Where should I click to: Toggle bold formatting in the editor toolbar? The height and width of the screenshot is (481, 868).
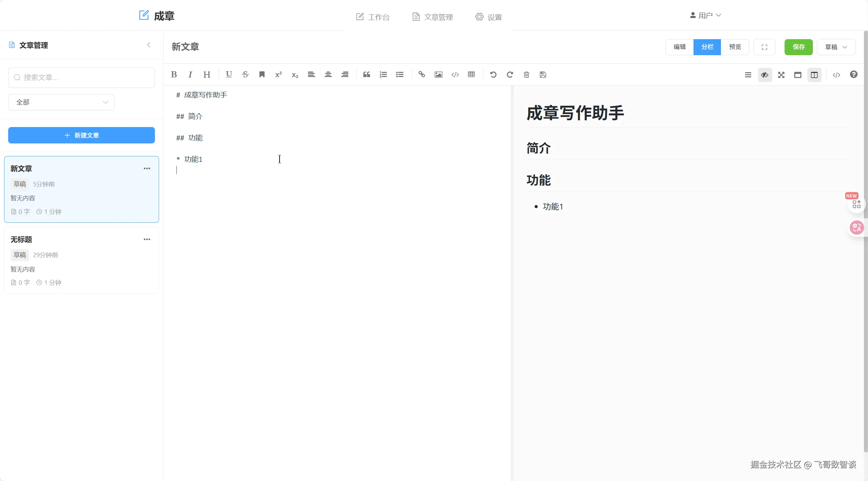[174, 75]
